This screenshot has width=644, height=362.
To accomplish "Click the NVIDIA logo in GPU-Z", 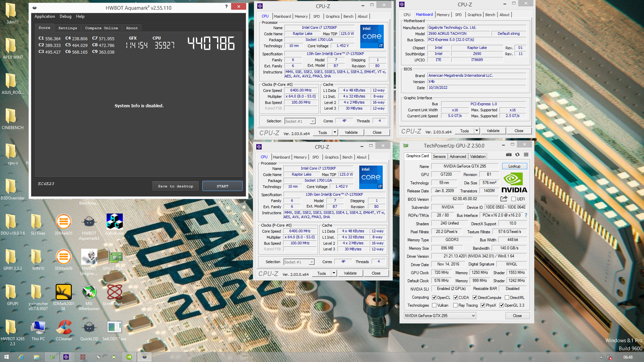I will (x=514, y=182).
